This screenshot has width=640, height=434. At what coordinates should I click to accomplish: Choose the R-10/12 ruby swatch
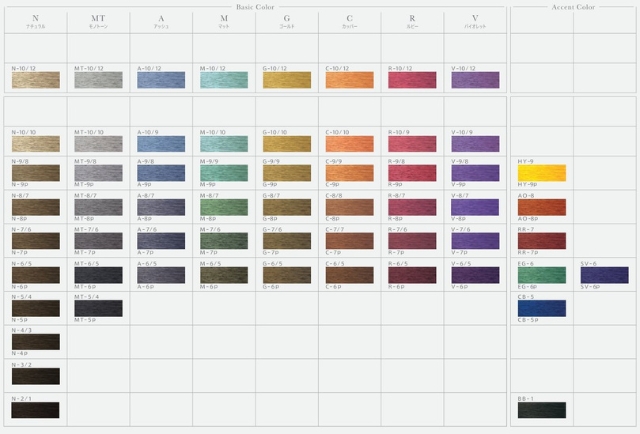[412, 80]
